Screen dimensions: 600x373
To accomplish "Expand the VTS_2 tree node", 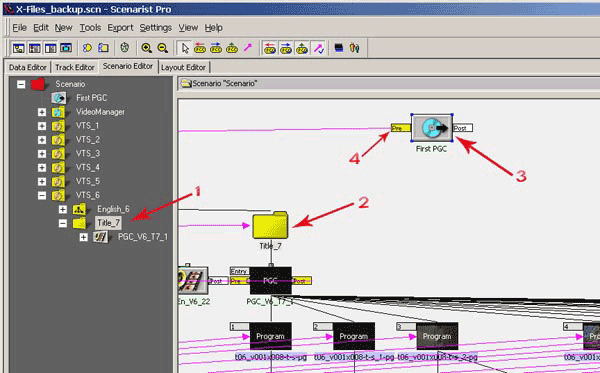I will click(42, 140).
